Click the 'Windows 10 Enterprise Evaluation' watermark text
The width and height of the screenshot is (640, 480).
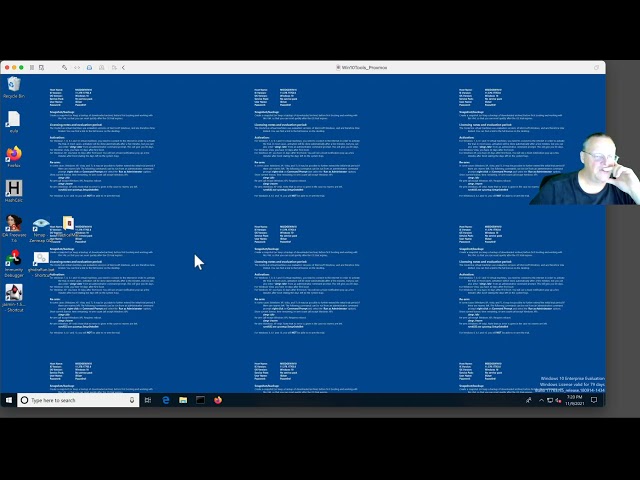click(573, 379)
